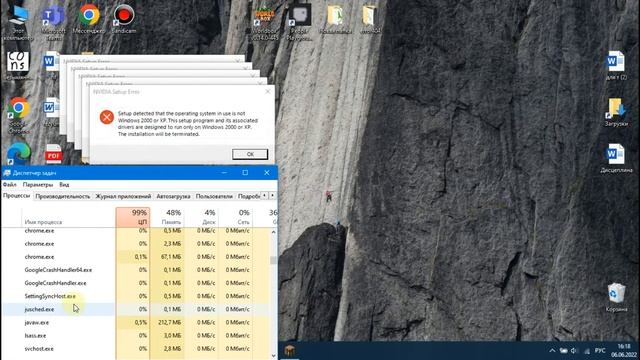Select the People Playground desktop shortcut
This screenshot has height=360, width=640.
300,21
